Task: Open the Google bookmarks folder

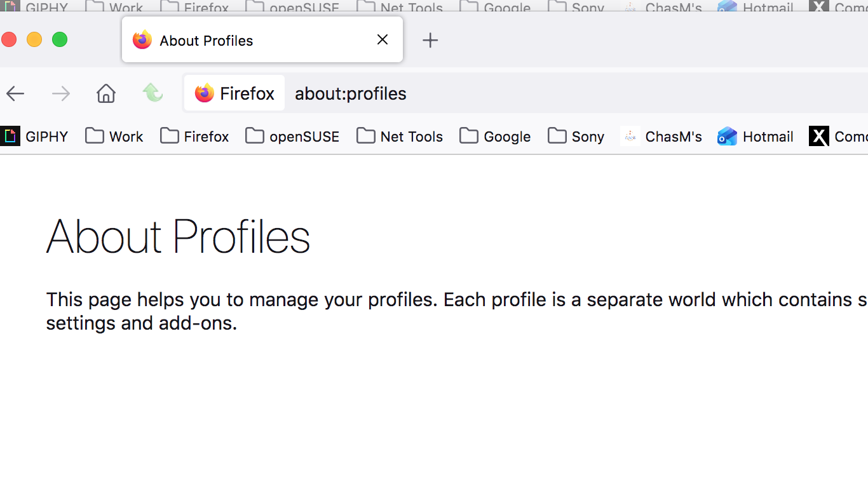Action: click(x=495, y=137)
